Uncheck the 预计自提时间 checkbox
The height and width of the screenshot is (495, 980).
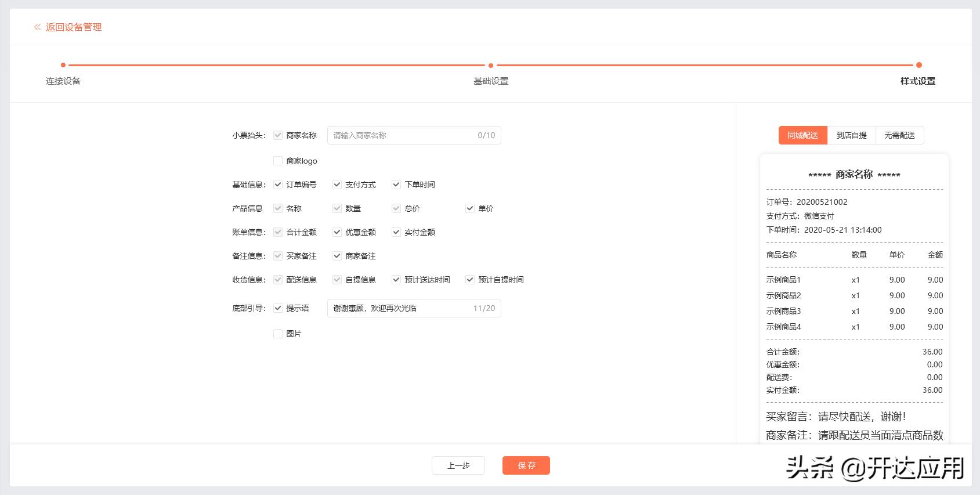pyautogui.click(x=470, y=280)
